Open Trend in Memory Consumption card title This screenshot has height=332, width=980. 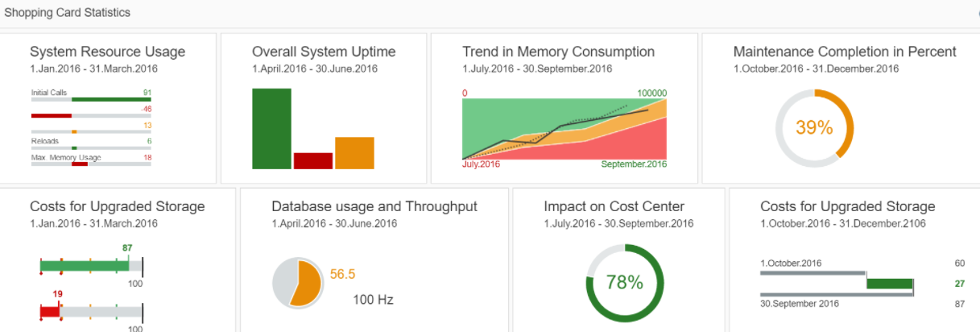[x=558, y=52]
